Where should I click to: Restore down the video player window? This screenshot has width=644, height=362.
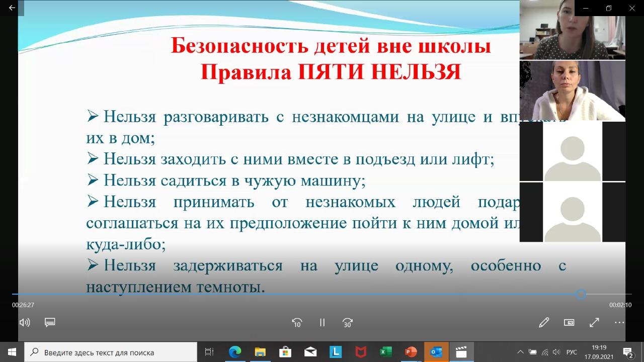pyautogui.click(x=609, y=8)
